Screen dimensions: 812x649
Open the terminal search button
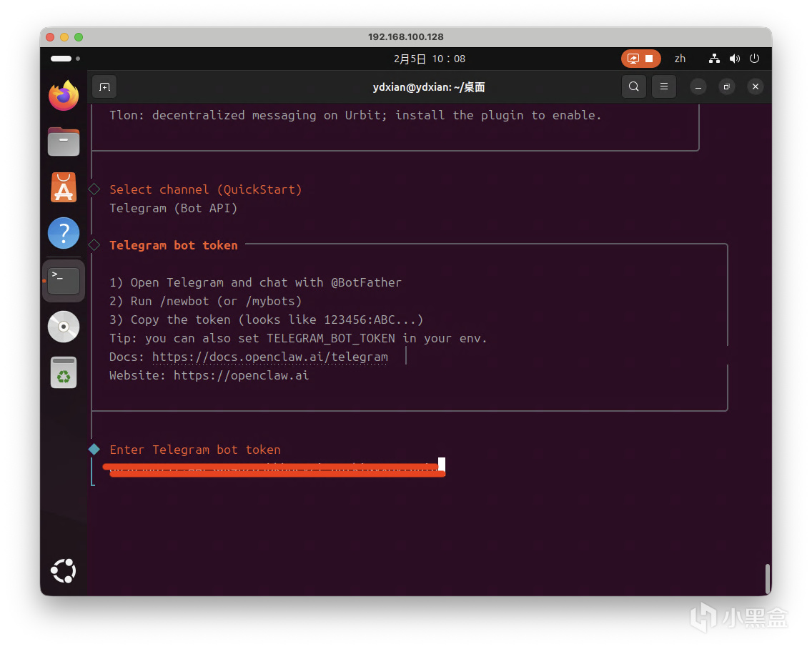pos(634,86)
